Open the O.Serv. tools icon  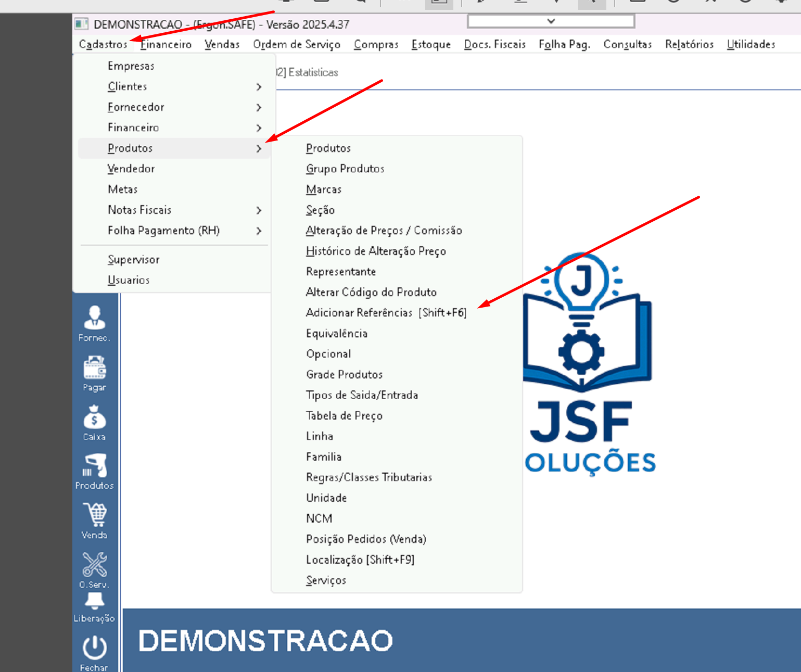94,569
